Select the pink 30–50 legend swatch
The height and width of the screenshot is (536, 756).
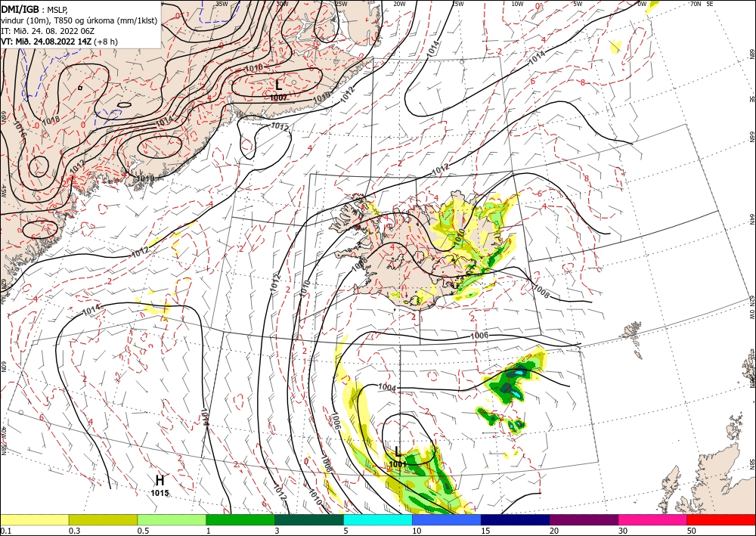tap(653, 519)
